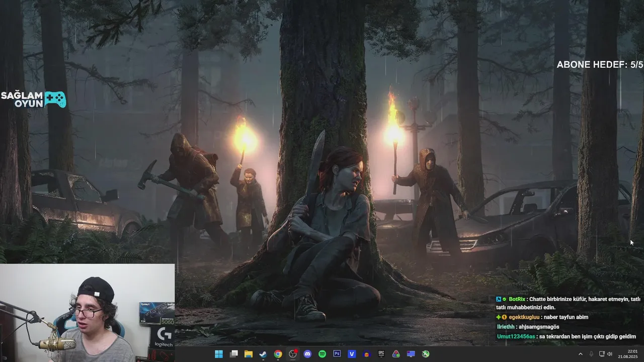Open Discord from the taskbar
This screenshot has height=362, width=644.
tap(307, 354)
